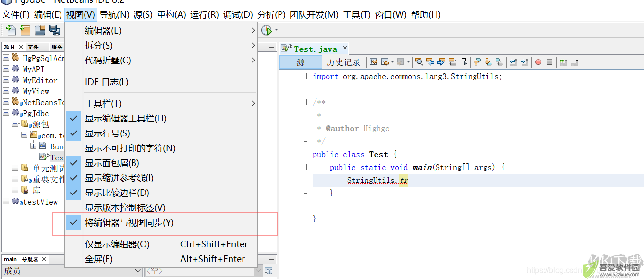This screenshot has height=279, width=644.
Task: Close the Test.java editor tab
Action: (344, 49)
